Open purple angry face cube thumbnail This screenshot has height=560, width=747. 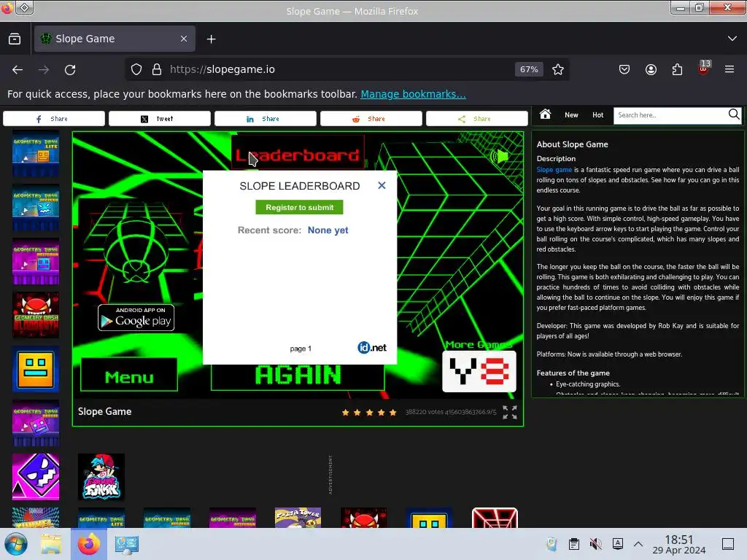click(36, 477)
